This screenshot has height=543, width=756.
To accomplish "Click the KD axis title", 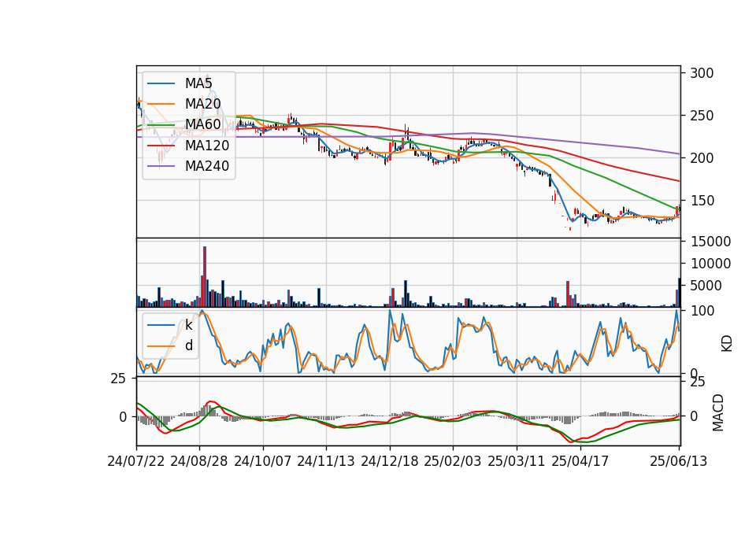I will click(x=727, y=343).
